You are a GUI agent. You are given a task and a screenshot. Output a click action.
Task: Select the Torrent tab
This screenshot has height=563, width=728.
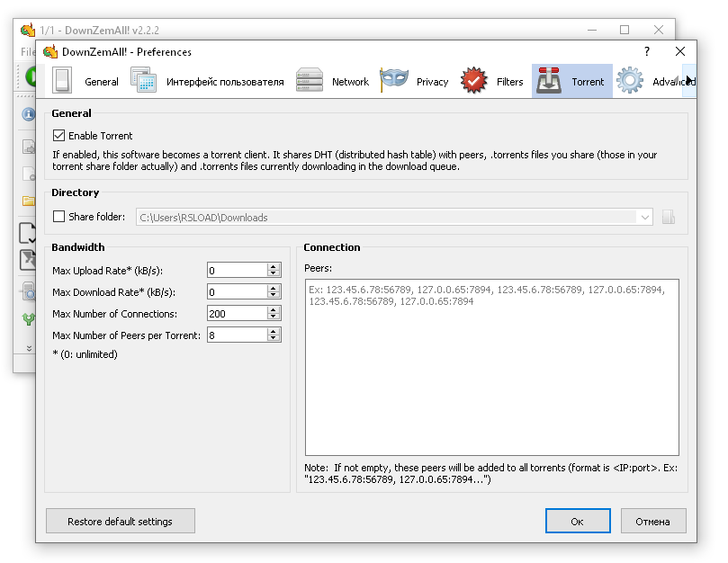click(x=571, y=81)
